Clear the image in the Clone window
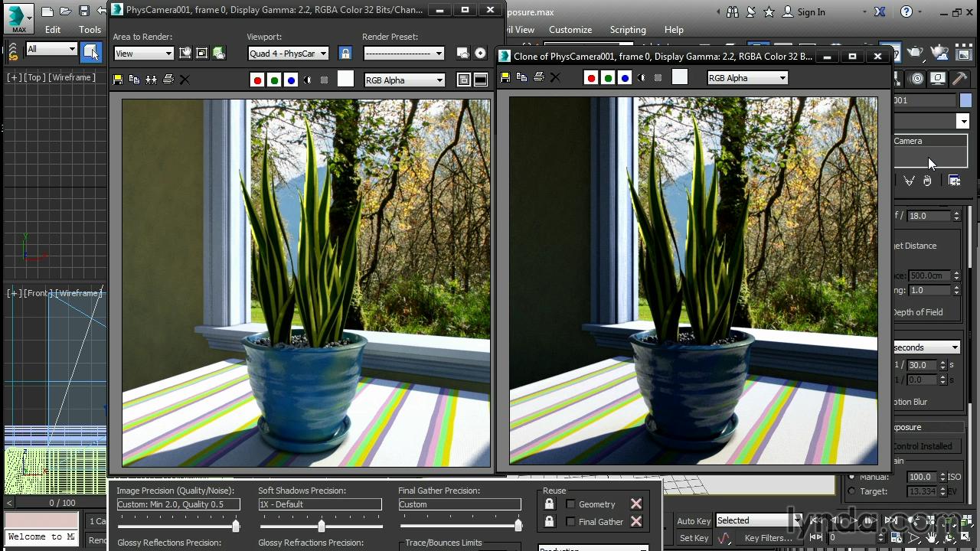Screen dimensions: 980x551 [556, 77]
